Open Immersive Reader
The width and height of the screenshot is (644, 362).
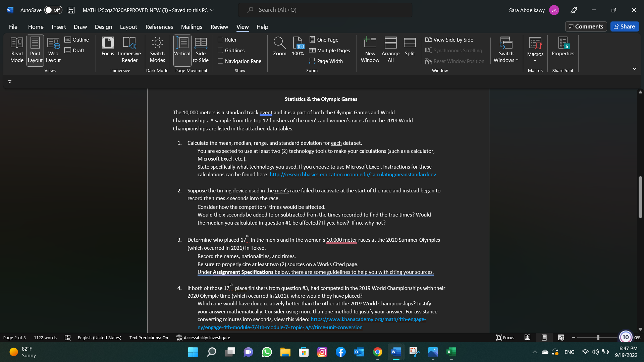coord(129,50)
